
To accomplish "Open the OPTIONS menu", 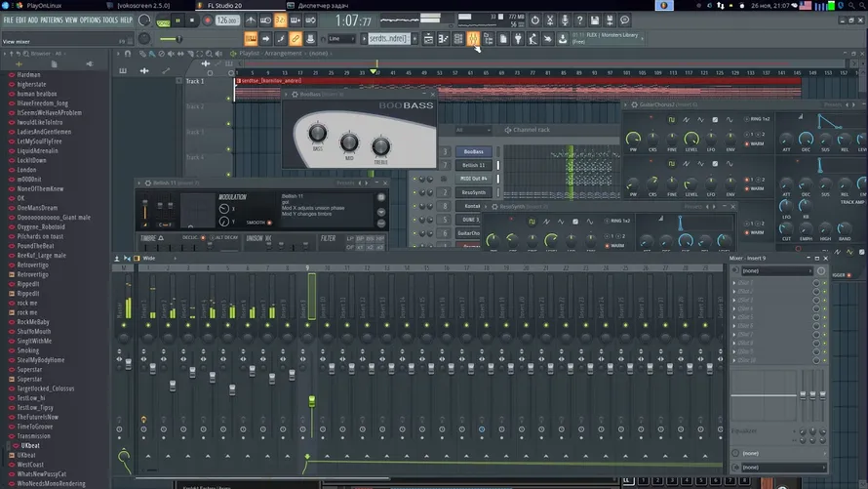I will pos(91,20).
